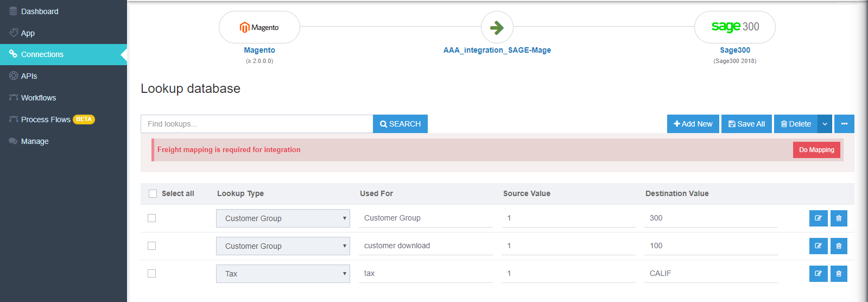Expand the Delete dropdown arrow
The width and height of the screenshot is (868, 302).
click(825, 124)
